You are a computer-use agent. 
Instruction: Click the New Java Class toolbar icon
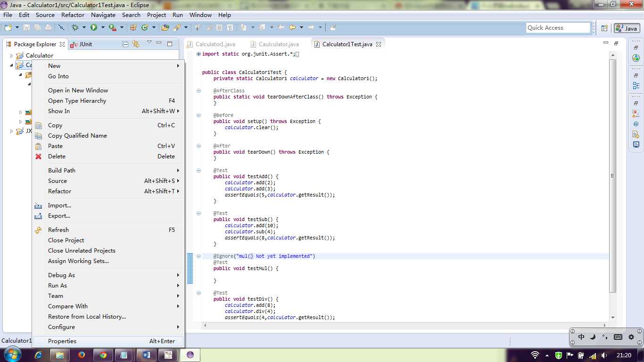145,28
